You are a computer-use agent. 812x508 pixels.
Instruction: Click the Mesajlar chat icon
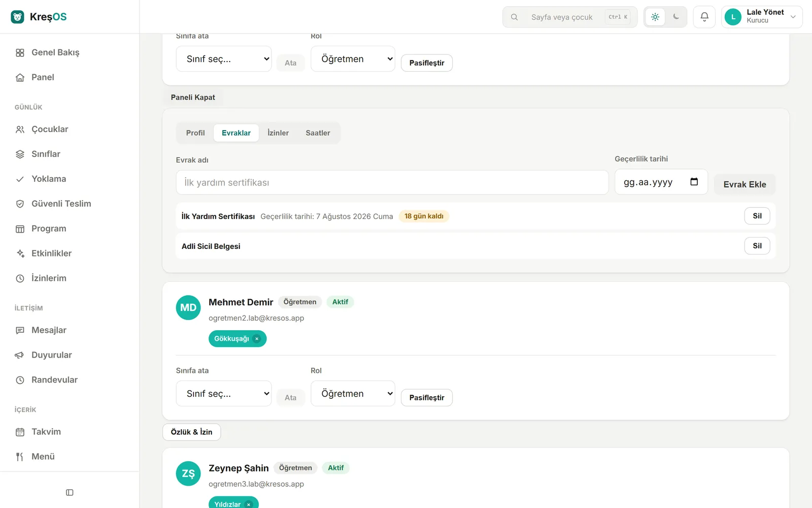20,331
